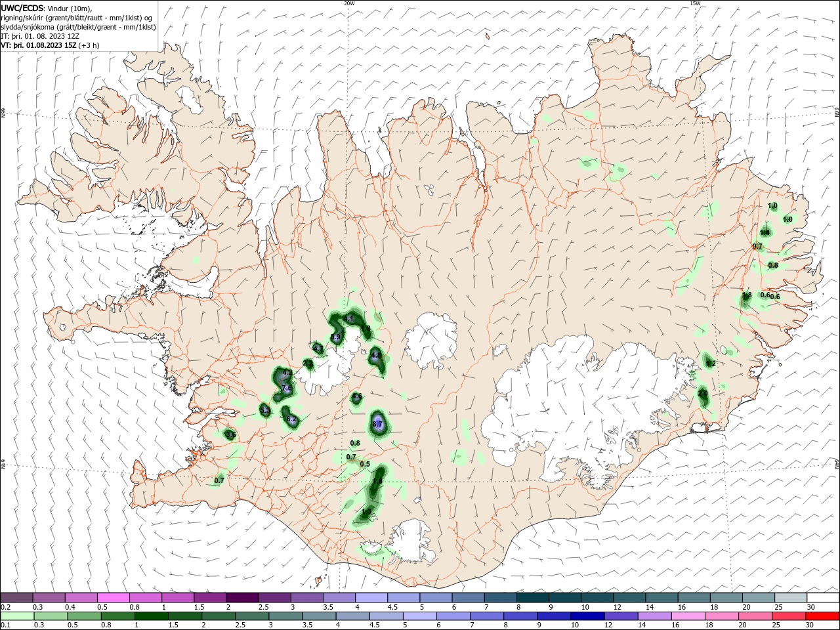840x630 pixels.
Task: Select the dark purple 0.2–0.3 sleet/snow swatch
Action: tap(16, 598)
